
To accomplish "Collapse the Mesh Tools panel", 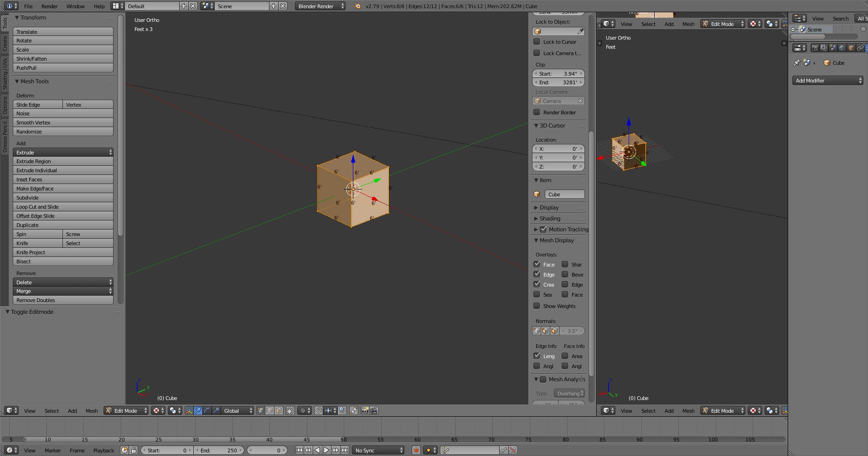I will (17, 81).
